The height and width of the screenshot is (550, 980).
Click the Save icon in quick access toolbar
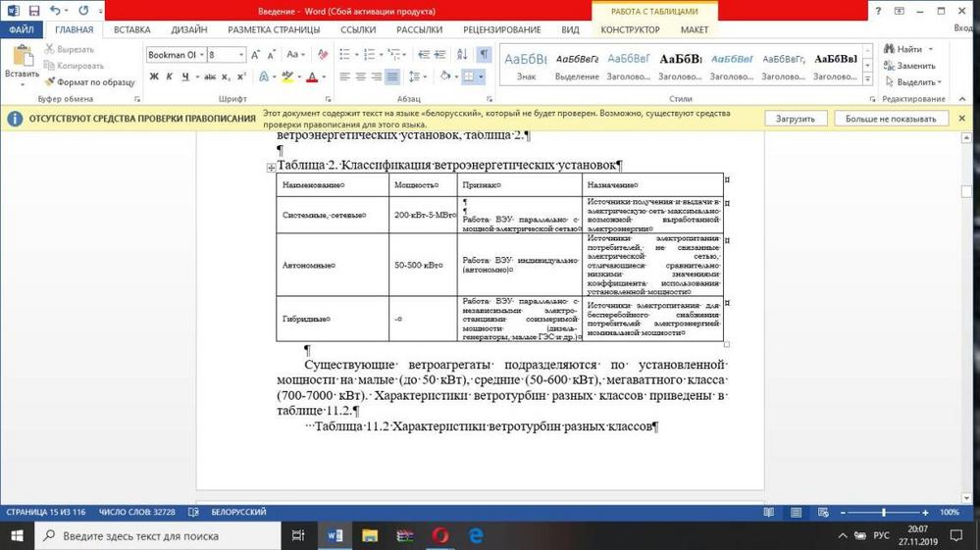[34, 11]
